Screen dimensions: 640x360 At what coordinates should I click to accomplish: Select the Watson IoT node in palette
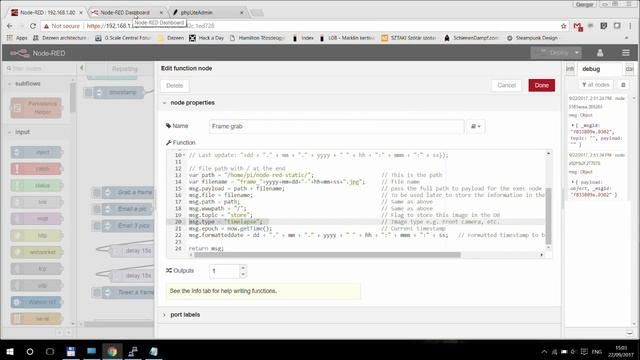tap(36, 302)
